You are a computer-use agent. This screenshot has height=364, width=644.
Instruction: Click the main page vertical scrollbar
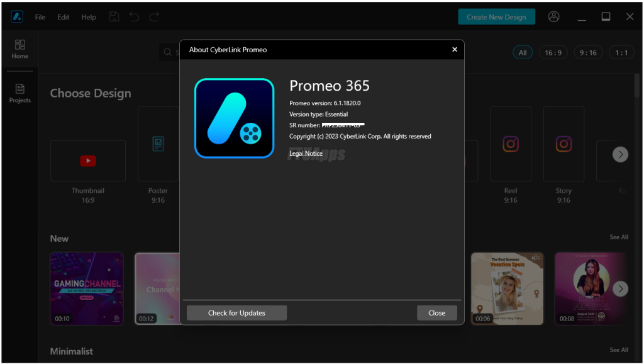pyautogui.click(x=637, y=86)
